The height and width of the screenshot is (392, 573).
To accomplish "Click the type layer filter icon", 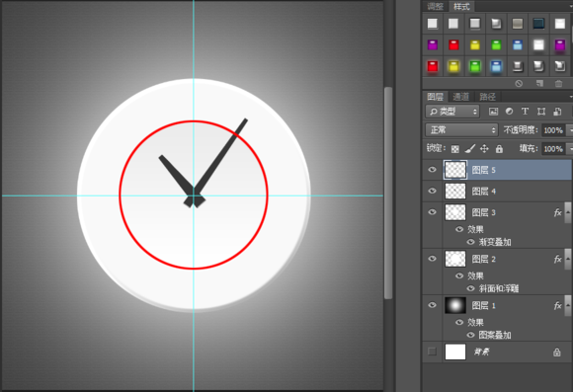I will click(525, 112).
